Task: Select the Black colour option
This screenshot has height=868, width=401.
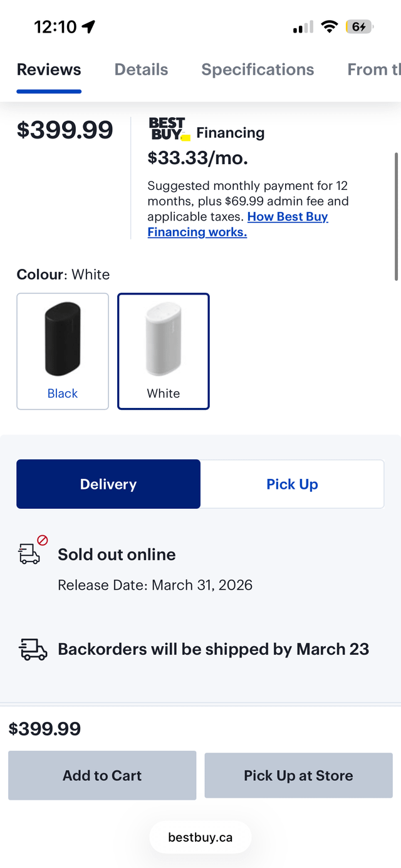Action: (x=63, y=351)
